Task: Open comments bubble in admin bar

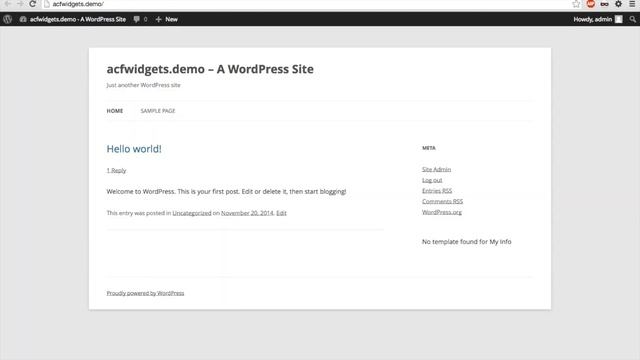Action: [140, 19]
